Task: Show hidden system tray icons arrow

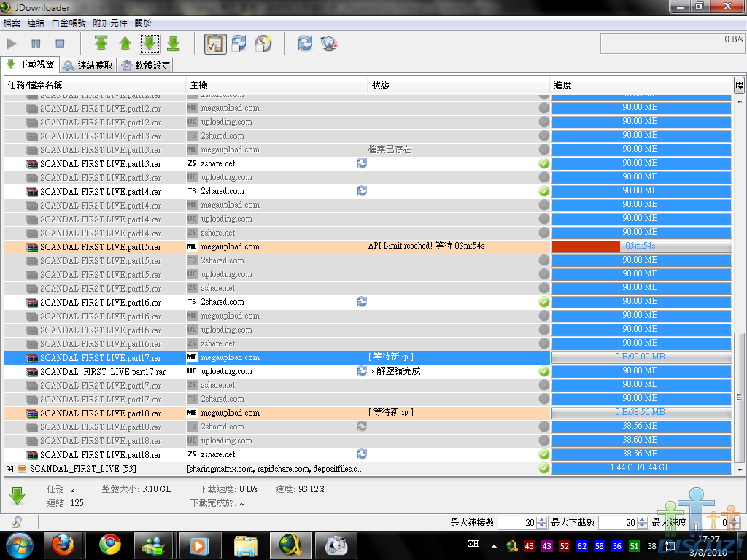Action: click(x=494, y=546)
